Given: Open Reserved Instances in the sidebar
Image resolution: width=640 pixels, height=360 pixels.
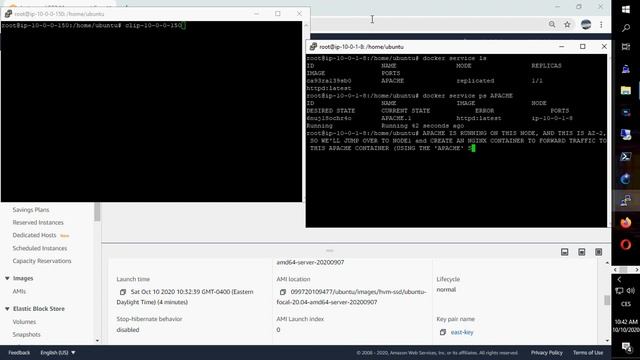Looking at the screenshot, I should (38, 223).
